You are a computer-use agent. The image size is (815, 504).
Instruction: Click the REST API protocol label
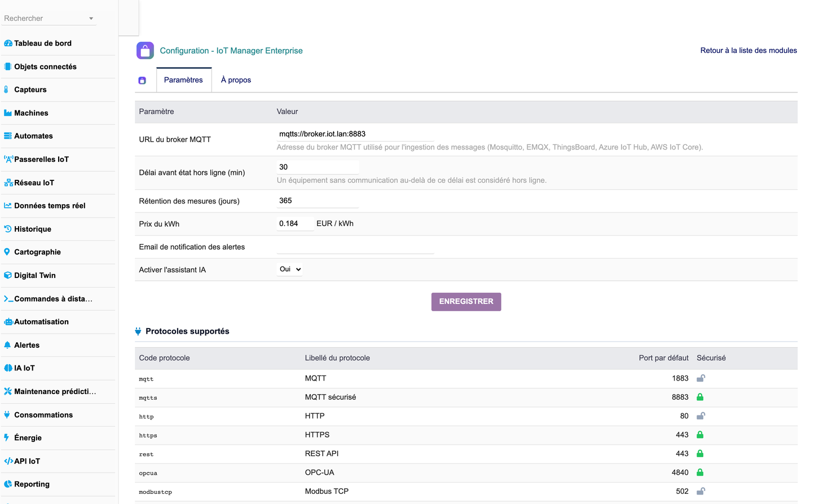click(321, 454)
